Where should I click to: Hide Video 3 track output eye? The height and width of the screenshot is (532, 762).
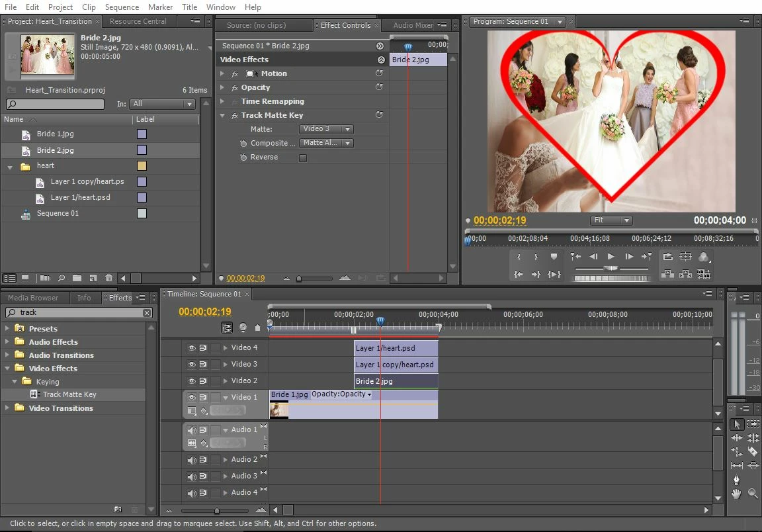(192, 364)
